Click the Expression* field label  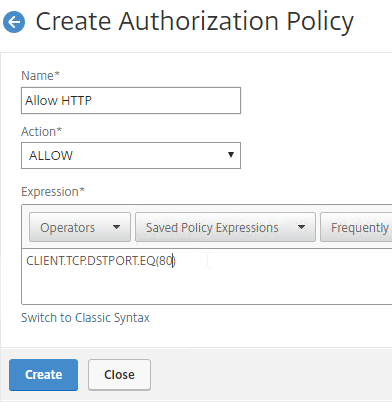point(53,192)
